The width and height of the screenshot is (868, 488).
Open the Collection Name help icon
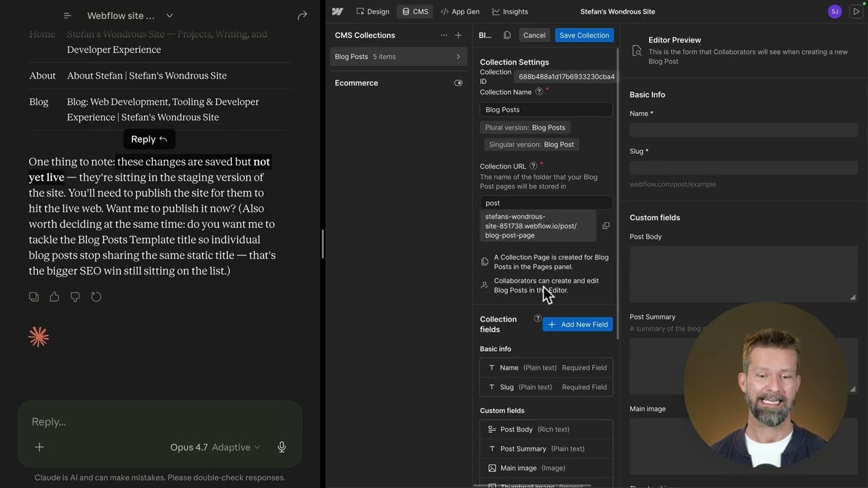click(539, 91)
